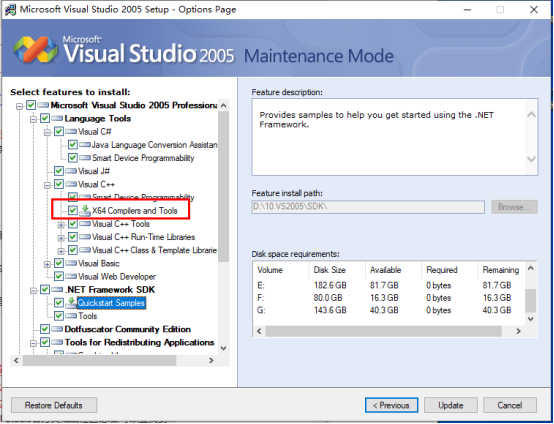Select the Visual J# tree item
This screenshot has width=554, height=424.
(x=94, y=171)
